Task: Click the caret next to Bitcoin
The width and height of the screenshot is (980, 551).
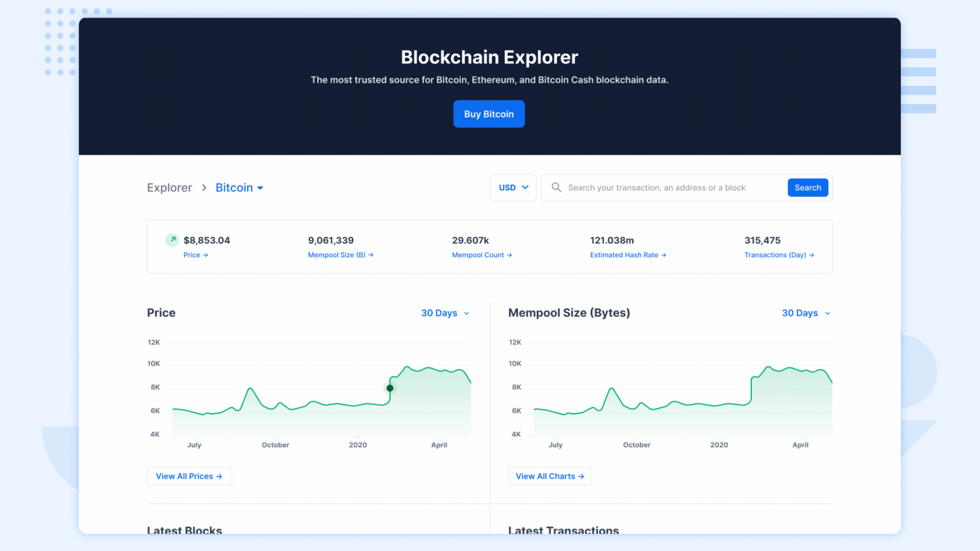Action: pos(260,188)
